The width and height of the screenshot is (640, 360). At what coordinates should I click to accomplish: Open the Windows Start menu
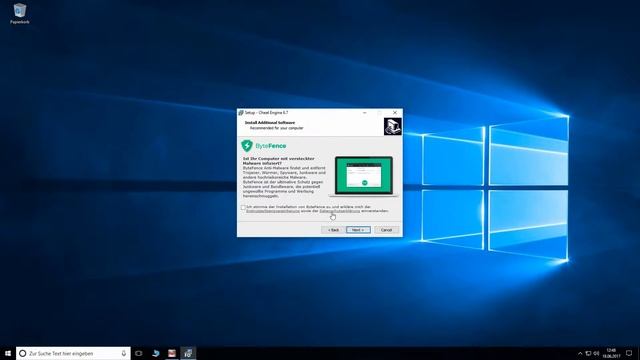tap(8, 353)
